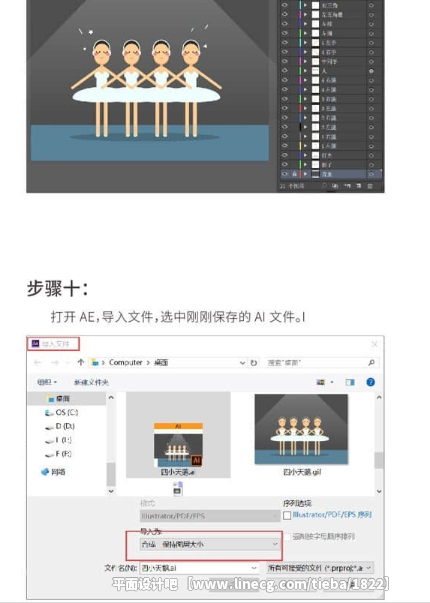Click the search magnifier icon
Image resolution: width=430 pixels, height=603 pixels.
click(x=371, y=363)
